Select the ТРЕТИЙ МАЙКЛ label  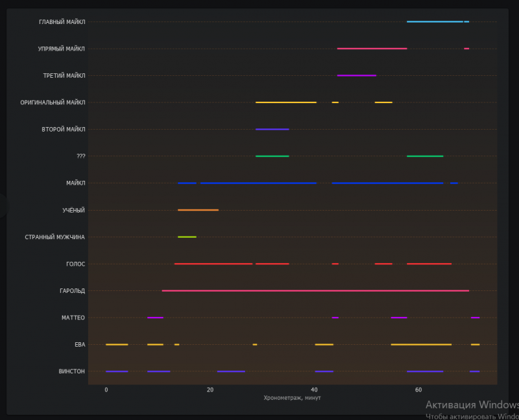(64, 76)
